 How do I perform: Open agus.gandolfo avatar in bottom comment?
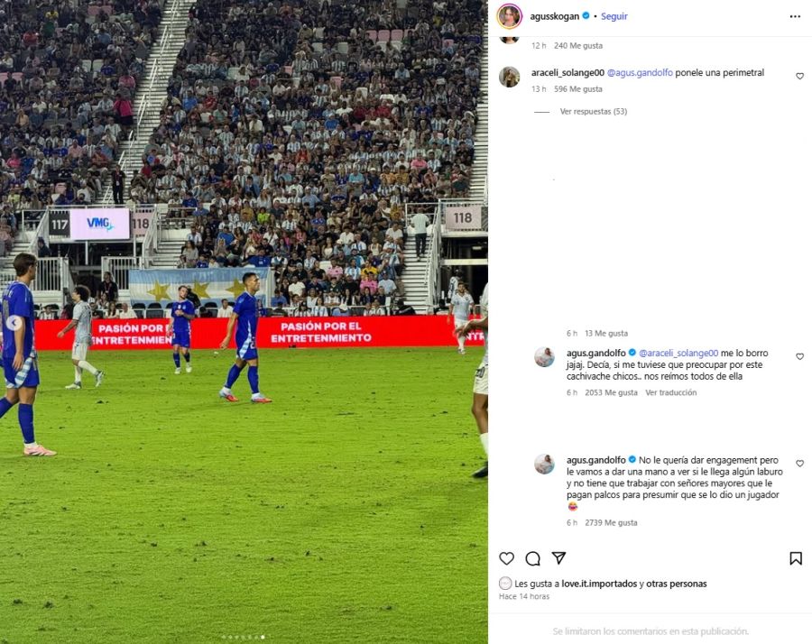(544, 465)
